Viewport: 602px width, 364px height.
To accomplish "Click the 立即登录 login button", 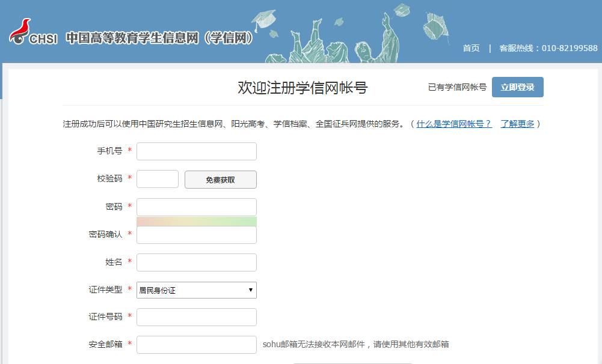I will click(518, 87).
